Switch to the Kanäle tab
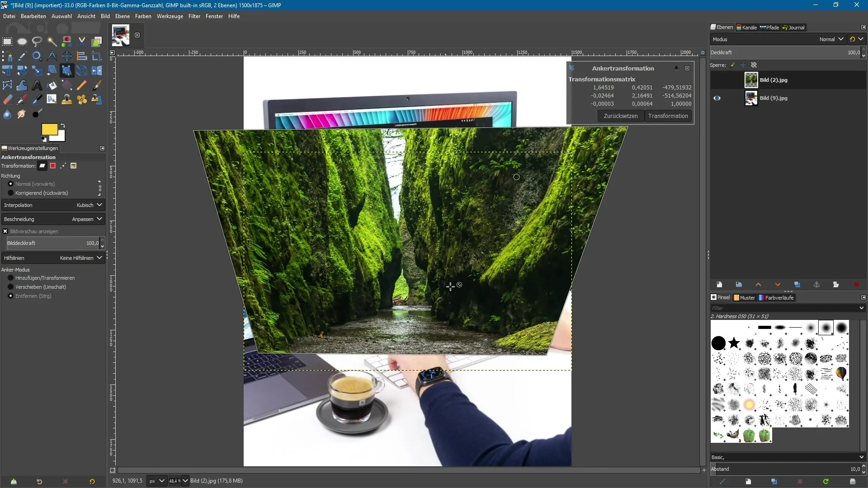Viewport: 868px width, 488px height. pyautogui.click(x=747, y=28)
